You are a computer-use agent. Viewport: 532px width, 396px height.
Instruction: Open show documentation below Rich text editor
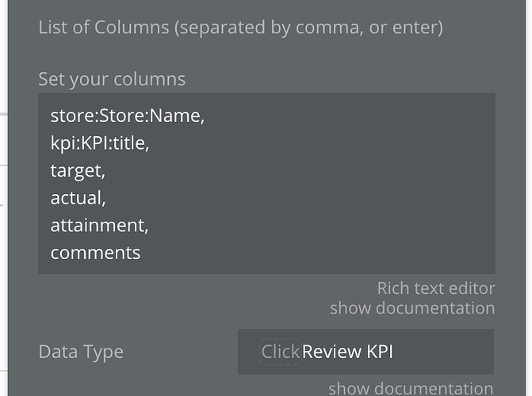pos(412,308)
